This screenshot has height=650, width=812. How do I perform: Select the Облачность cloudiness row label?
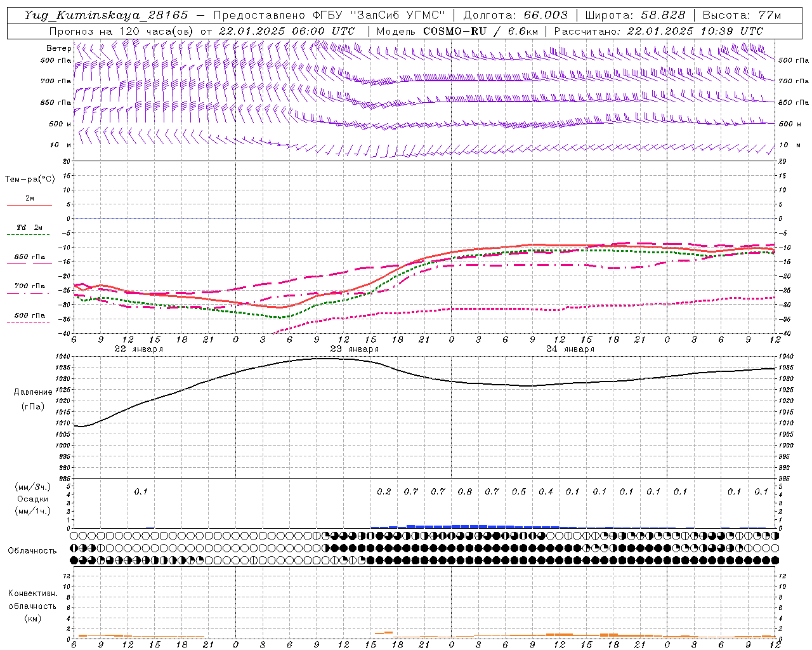(x=32, y=550)
